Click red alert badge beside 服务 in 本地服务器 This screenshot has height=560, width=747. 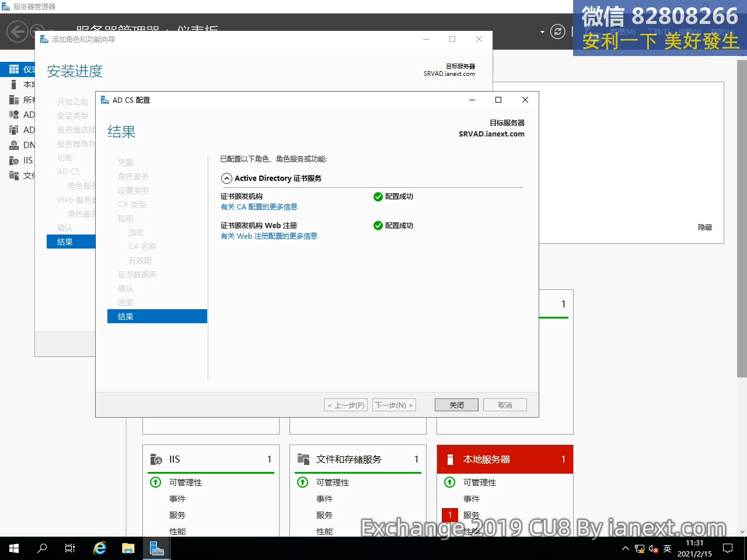click(450, 515)
